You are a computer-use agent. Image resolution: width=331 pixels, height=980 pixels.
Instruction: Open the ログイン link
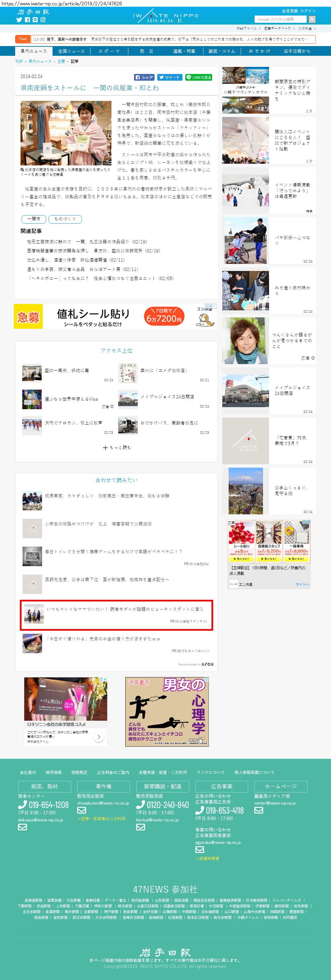point(308,11)
